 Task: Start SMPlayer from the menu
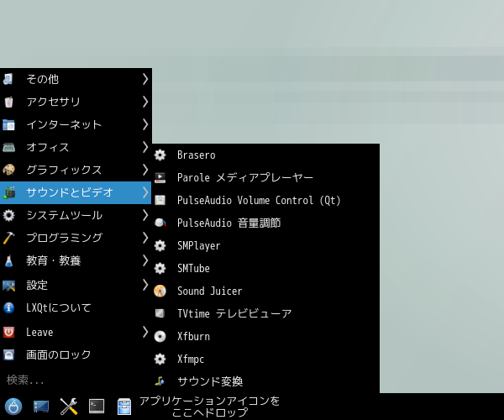pyautogui.click(x=265, y=245)
